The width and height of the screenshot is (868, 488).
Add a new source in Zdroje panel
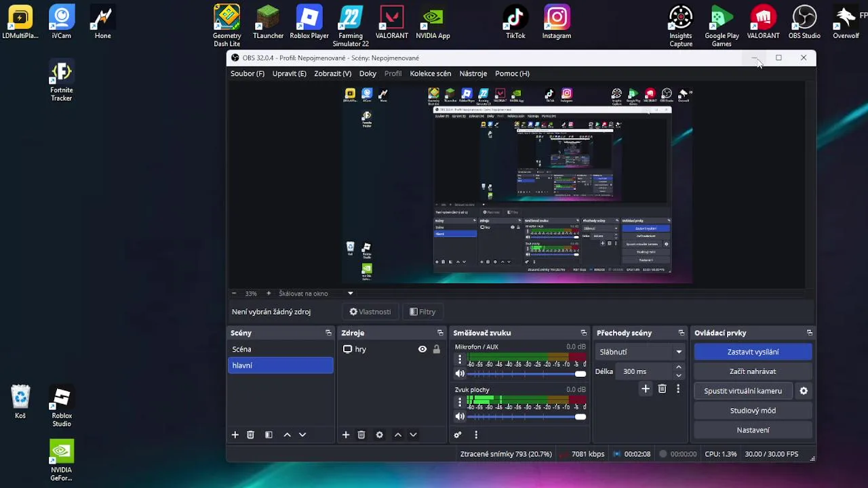click(x=346, y=435)
